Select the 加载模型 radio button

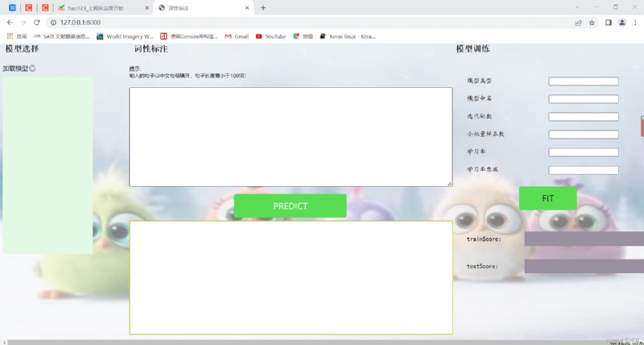32,69
